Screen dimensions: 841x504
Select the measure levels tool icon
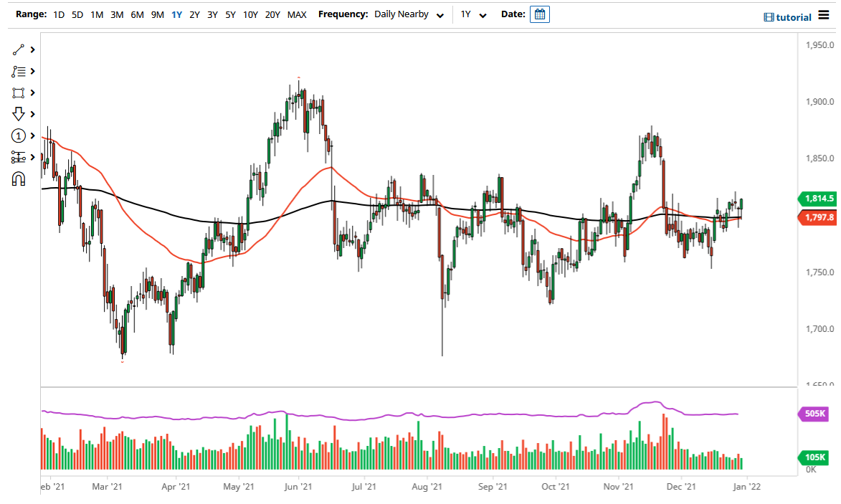pos(18,157)
